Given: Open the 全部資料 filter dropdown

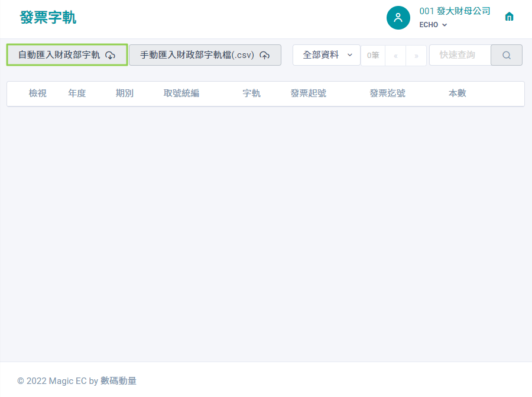Looking at the screenshot, I should [x=326, y=55].
